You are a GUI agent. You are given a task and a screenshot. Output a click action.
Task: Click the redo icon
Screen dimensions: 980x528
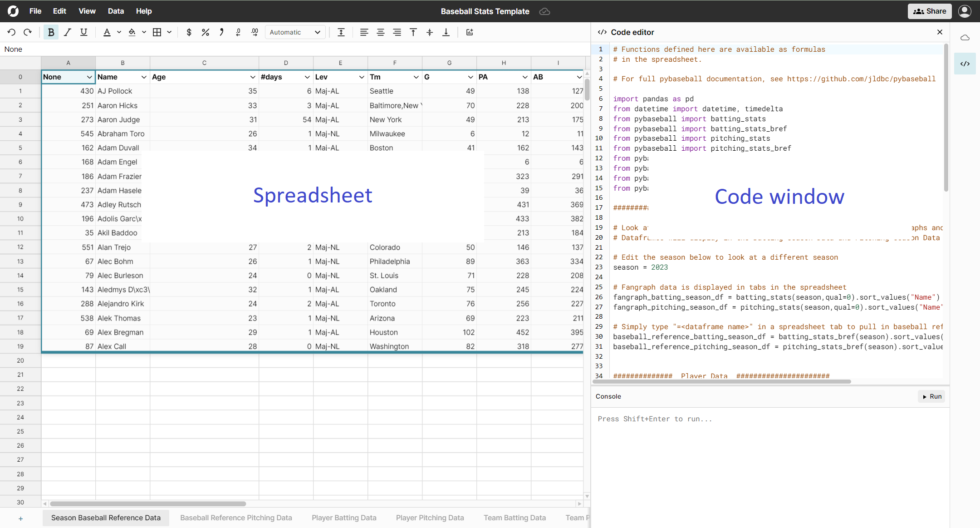28,32
